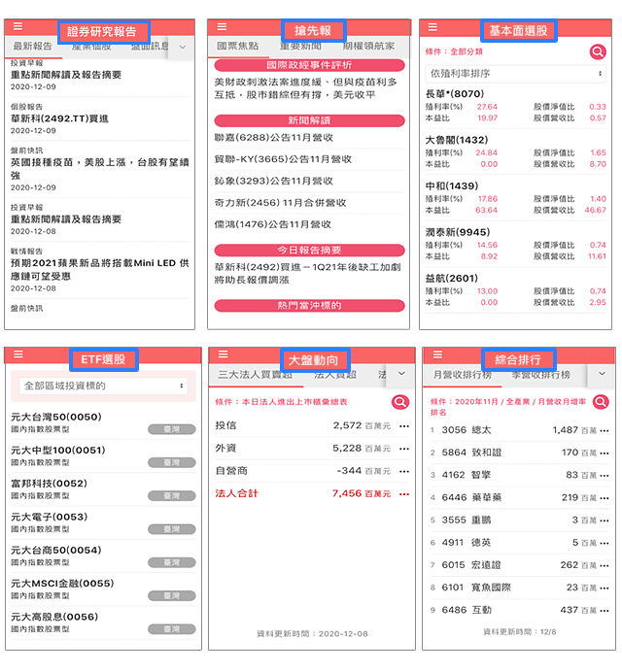Screen dimensions: 622x672
Task: Expand tab list chevron in 證券研究報告 panel
Action: pos(184,46)
